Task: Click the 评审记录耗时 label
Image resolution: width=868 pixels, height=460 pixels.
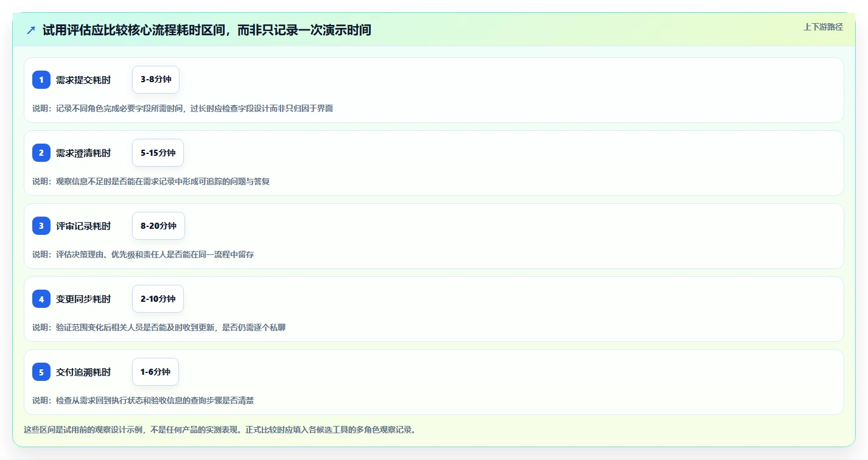Action: pos(83,226)
